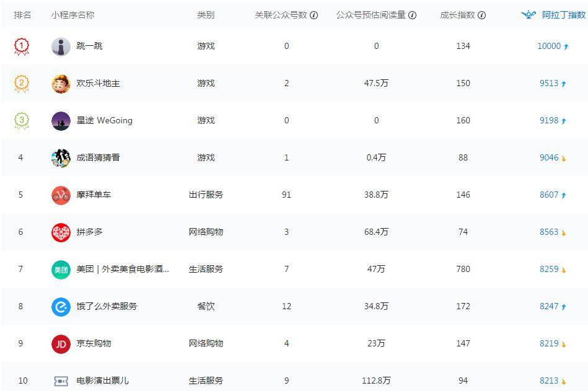Click the 68.4万 reading volume cell
This screenshot has width=588, height=391.
(x=376, y=232)
